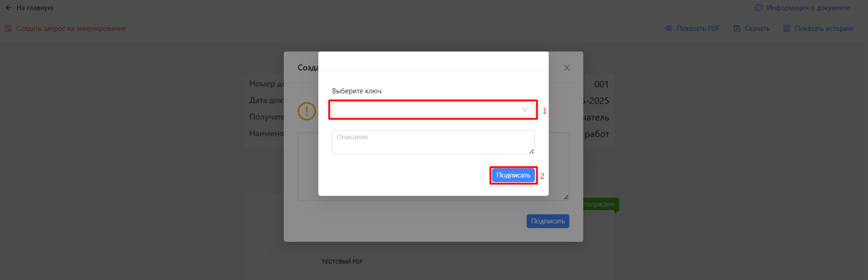Image resolution: width=868 pixels, height=280 pixels.
Task: Click annulment request document icon
Action: point(8,28)
